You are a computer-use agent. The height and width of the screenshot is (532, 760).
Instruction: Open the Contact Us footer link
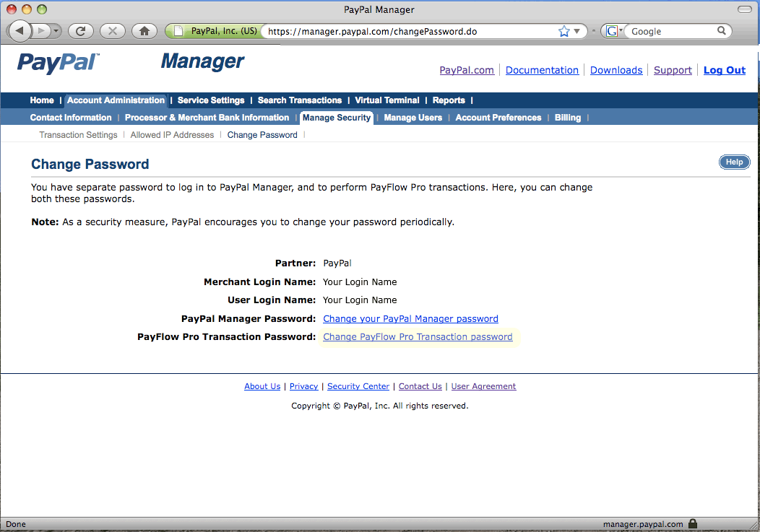coord(420,386)
